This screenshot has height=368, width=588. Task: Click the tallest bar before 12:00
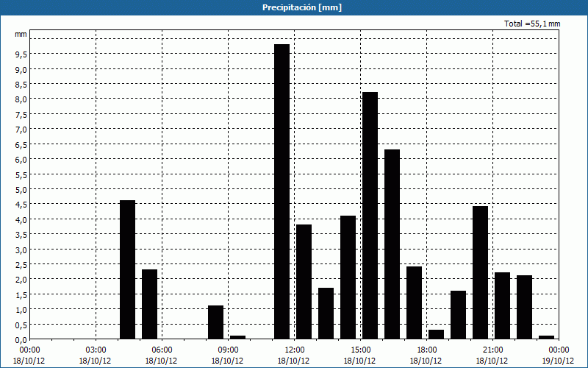[x=282, y=192]
